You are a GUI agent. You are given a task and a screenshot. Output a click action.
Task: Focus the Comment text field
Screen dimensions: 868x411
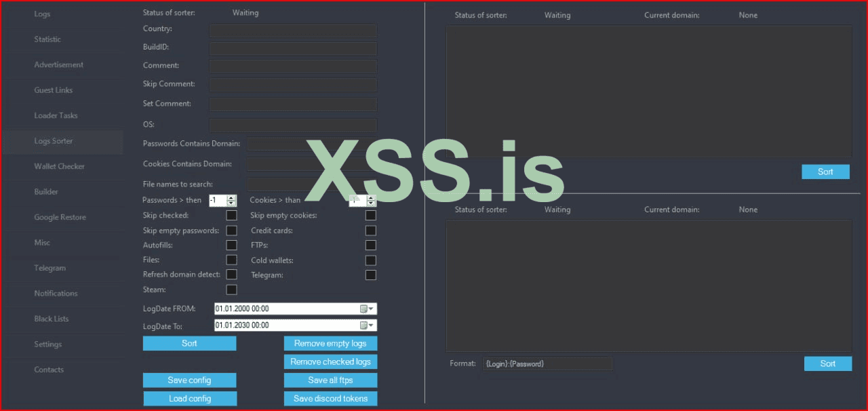coord(293,66)
